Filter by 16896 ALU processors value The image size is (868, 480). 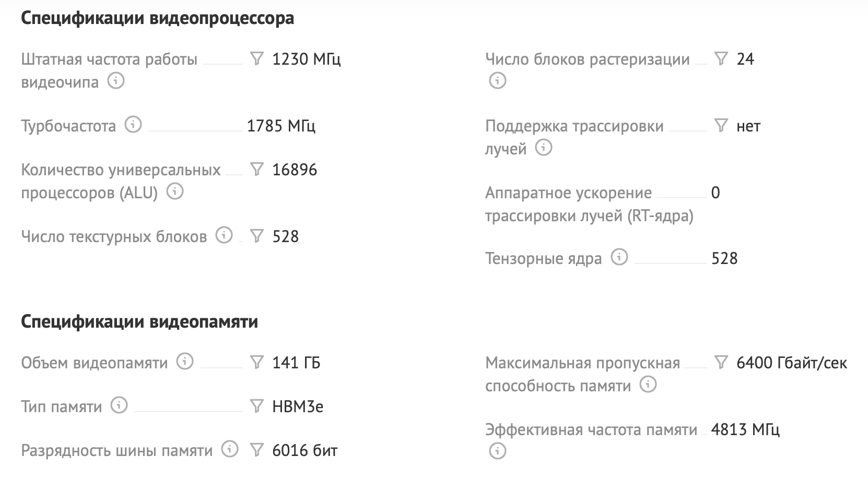coord(256,169)
